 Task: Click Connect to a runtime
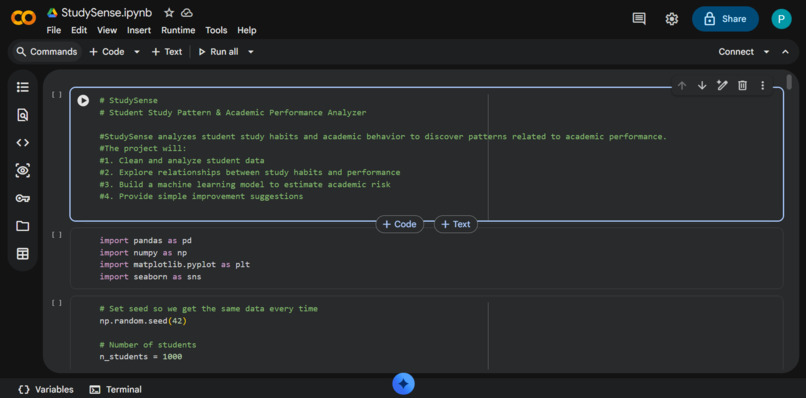click(736, 52)
